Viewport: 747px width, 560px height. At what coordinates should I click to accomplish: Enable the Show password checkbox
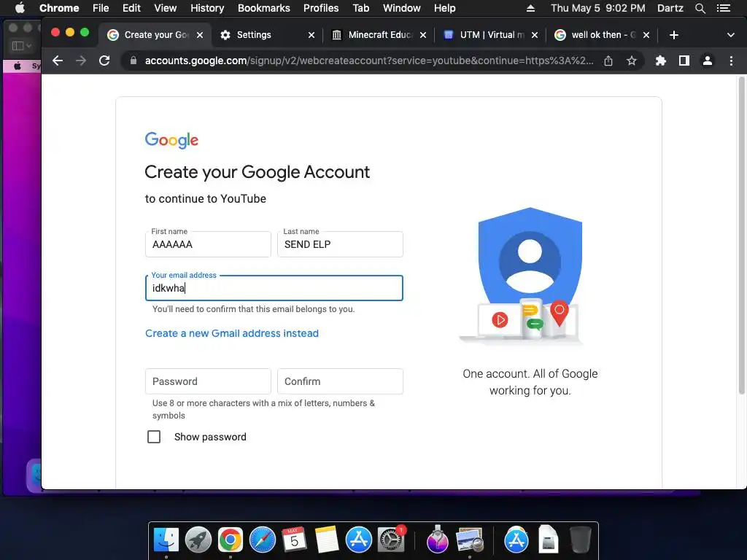pyautogui.click(x=154, y=437)
